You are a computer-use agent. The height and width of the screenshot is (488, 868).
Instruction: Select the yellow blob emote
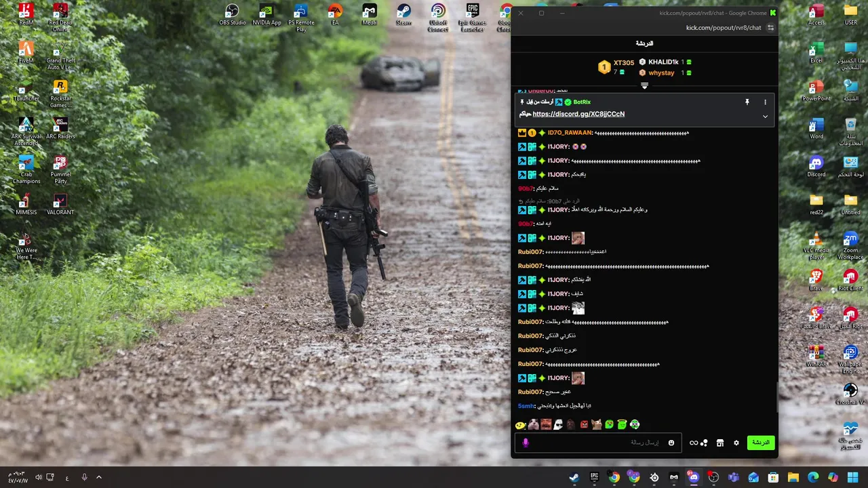click(520, 425)
